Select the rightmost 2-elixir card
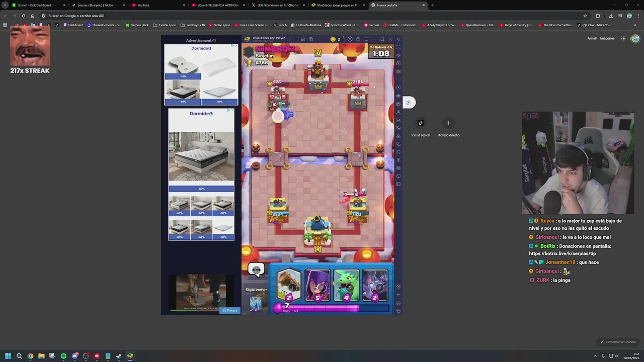Screen dimensions: 644x362 click(x=375, y=286)
